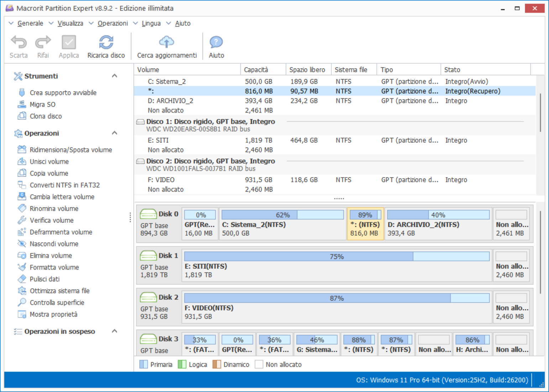549x392 pixels.
Task: Click the Cambia lettera volume icon
Action: pos(22,197)
